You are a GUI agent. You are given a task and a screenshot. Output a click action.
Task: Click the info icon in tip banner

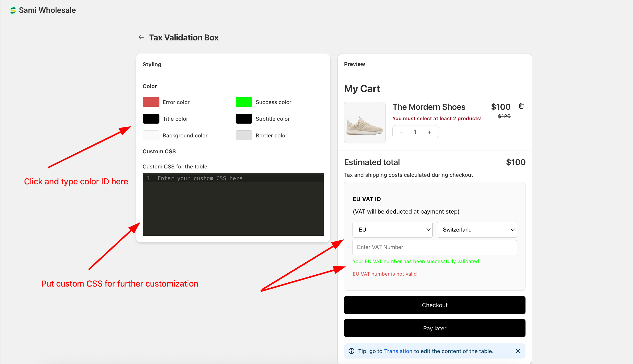[351, 351]
